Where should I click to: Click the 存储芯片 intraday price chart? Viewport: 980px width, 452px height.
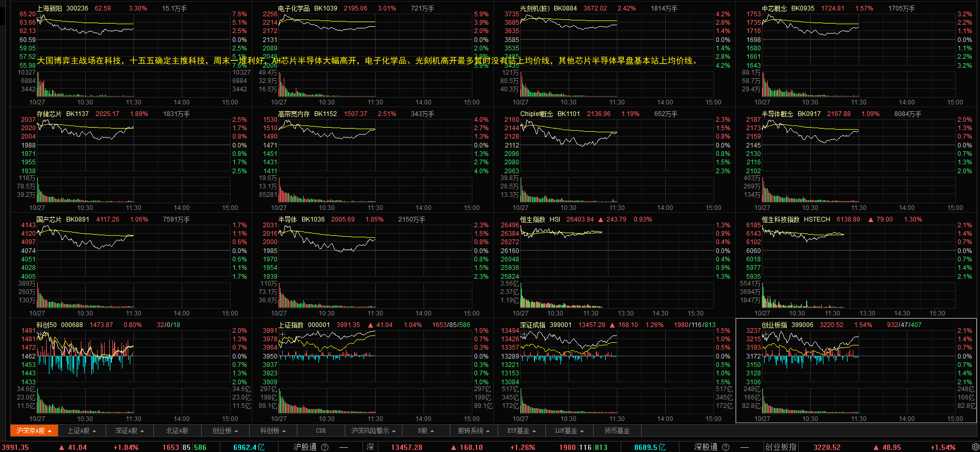(x=133, y=145)
